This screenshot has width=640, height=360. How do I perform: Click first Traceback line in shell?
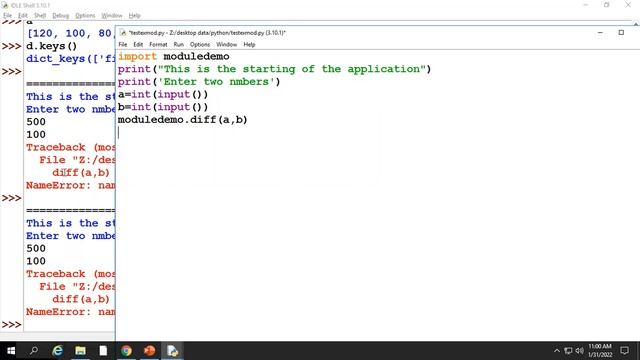pos(70,147)
